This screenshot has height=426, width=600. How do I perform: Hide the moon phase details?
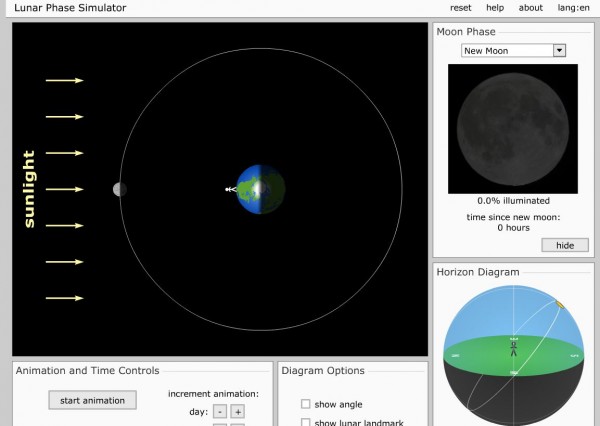click(565, 245)
